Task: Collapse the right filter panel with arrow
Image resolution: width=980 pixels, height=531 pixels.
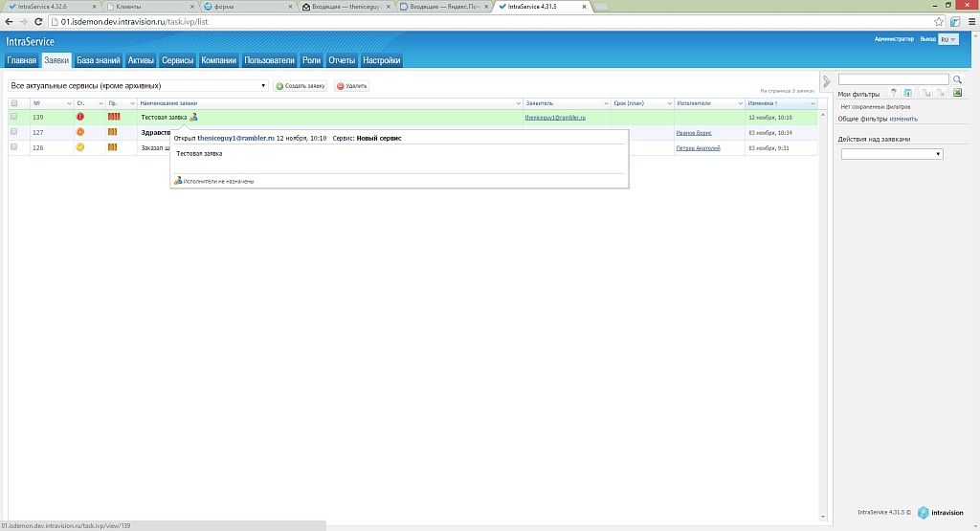Action: [826, 80]
